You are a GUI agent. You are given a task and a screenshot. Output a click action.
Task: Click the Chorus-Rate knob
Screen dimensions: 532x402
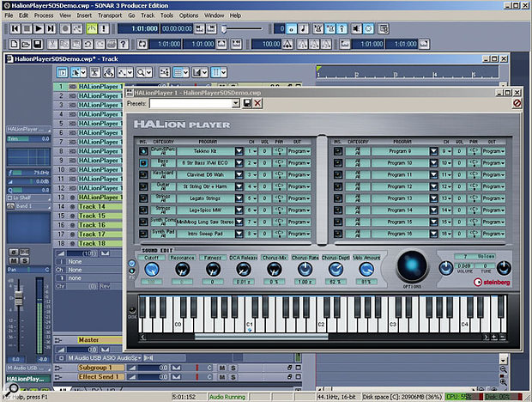tap(305, 270)
